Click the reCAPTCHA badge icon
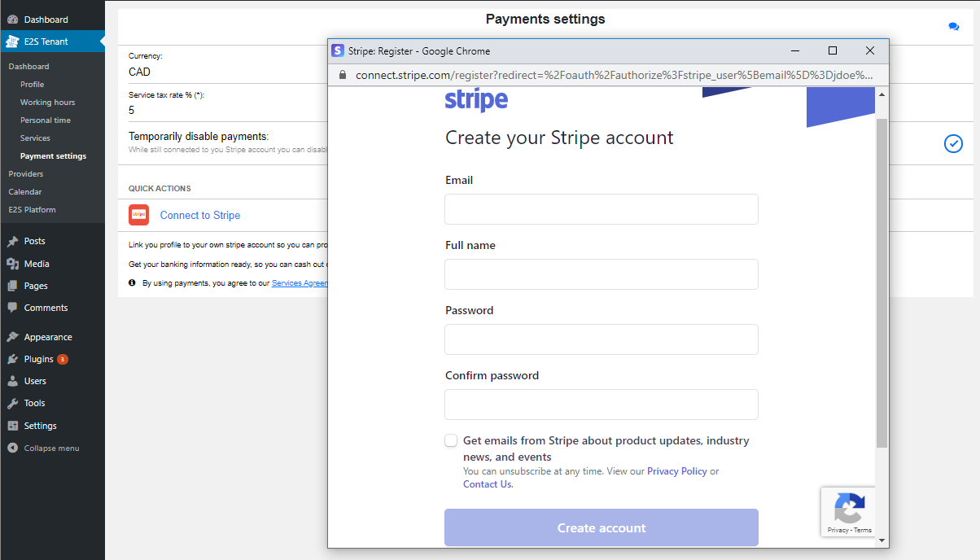980x560 pixels. pos(849,509)
